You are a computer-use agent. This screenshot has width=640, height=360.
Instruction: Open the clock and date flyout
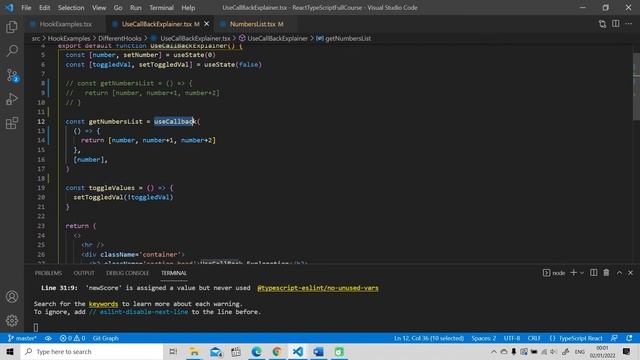coord(602,351)
